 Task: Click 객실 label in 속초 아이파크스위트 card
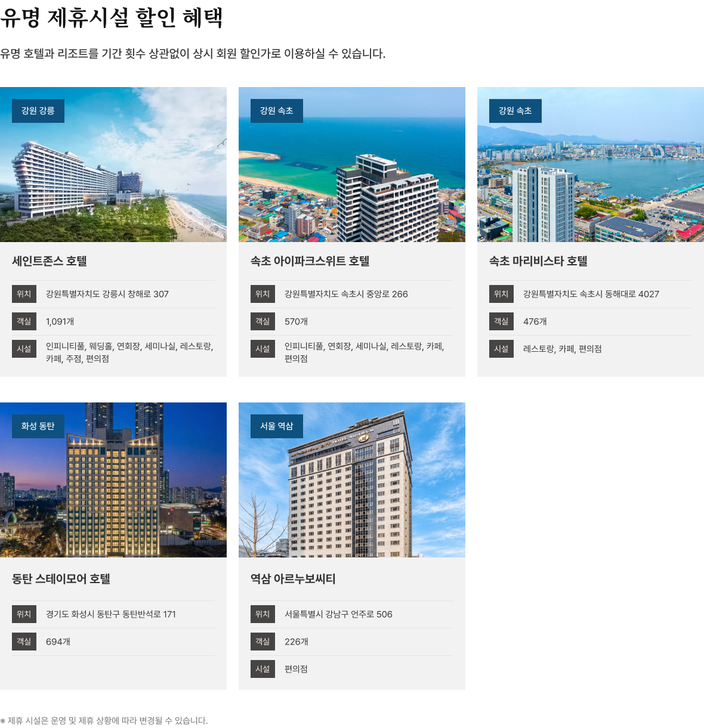coord(263,321)
